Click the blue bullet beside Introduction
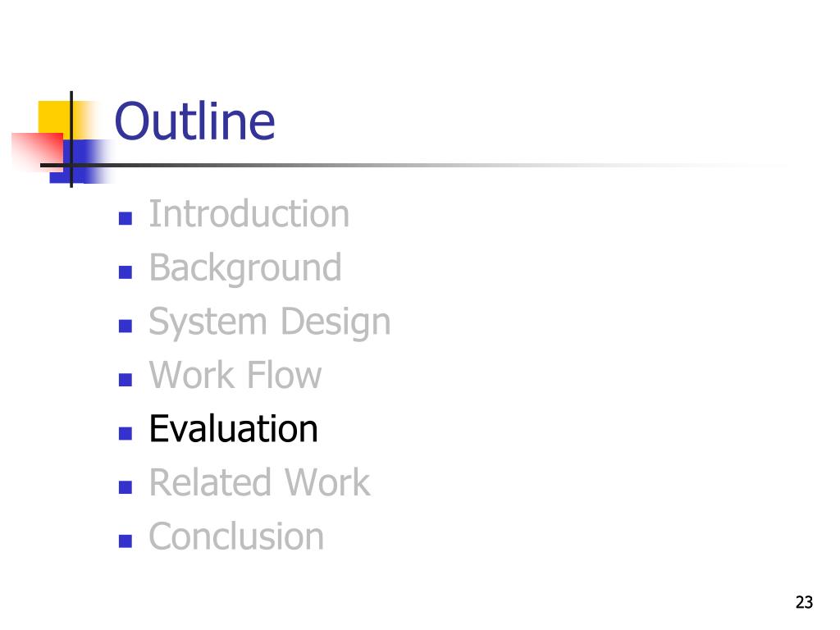Screen dimensions: 840x630 [x=126, y=218]
